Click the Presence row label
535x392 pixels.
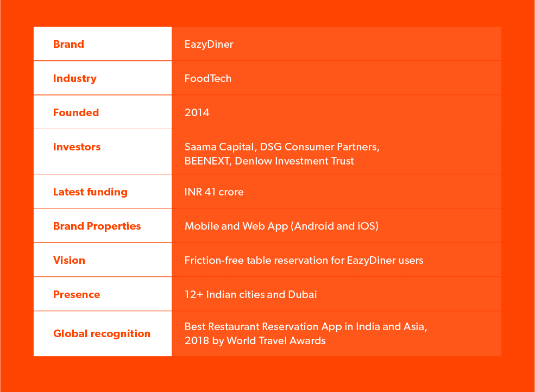coord(77,294)
